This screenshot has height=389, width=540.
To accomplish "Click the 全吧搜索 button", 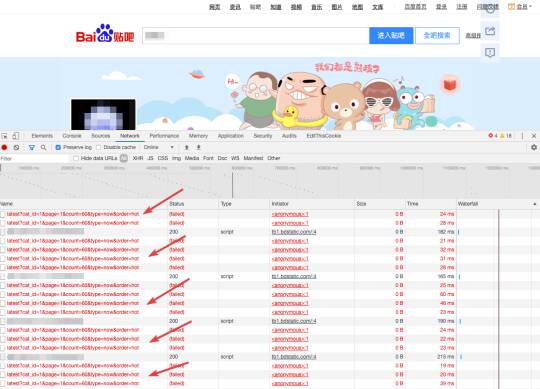I will 437,35.
